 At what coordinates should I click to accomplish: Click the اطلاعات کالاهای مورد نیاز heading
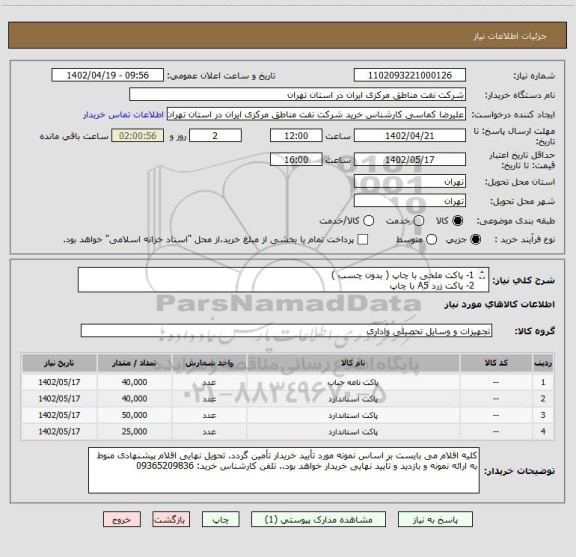[500, 305]
